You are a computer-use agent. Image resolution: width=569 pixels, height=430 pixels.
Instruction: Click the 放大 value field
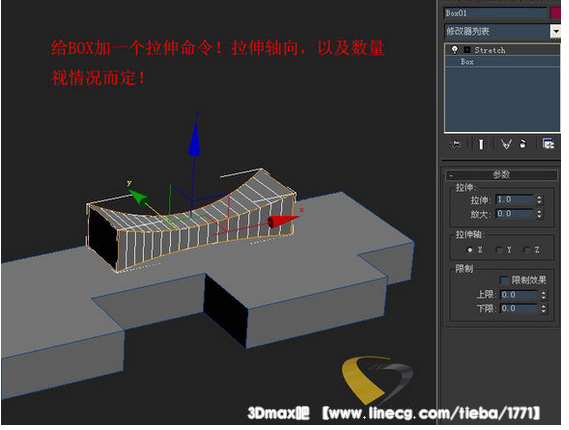point(514,214)
